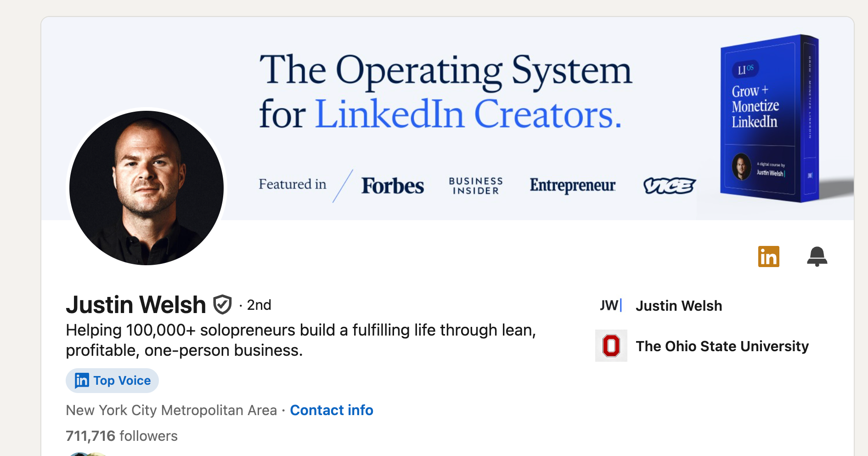Click the JW company logo icon

point(611,306)
